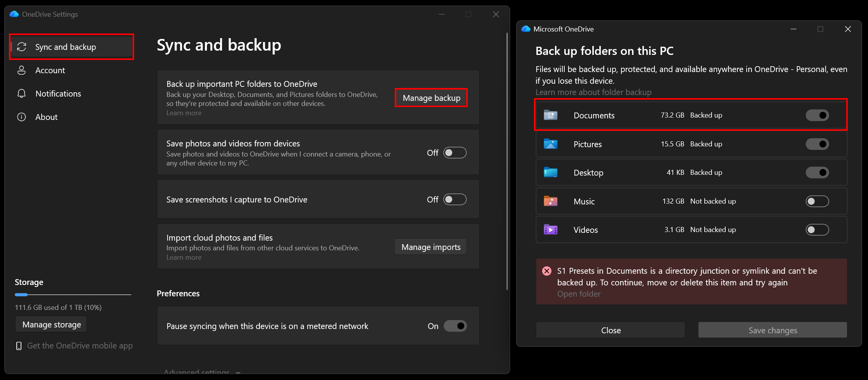This screenshot has height=380, width=868.
Task: Click the Documents folder icon
Action: tap(550, 115)
